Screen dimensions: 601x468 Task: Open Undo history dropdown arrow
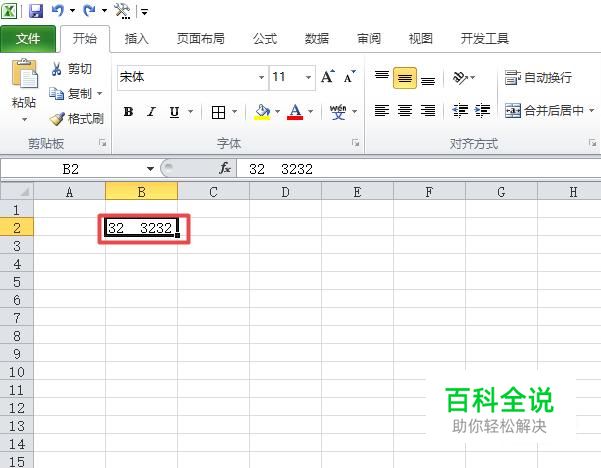(72, 11)
